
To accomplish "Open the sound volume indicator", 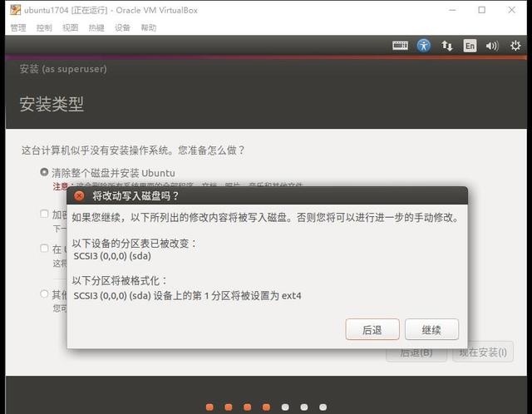I will tap(492, 46).
